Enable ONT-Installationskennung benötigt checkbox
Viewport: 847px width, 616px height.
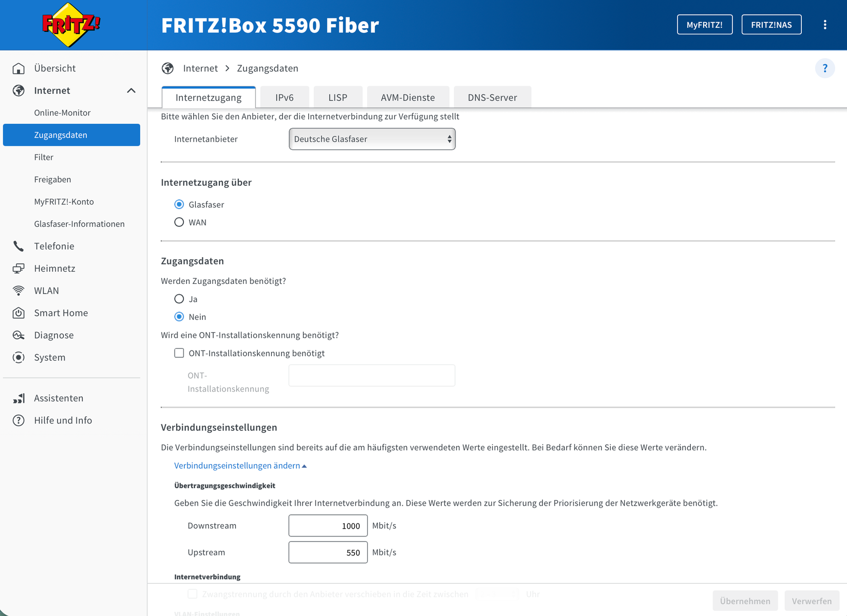(179, 353)
